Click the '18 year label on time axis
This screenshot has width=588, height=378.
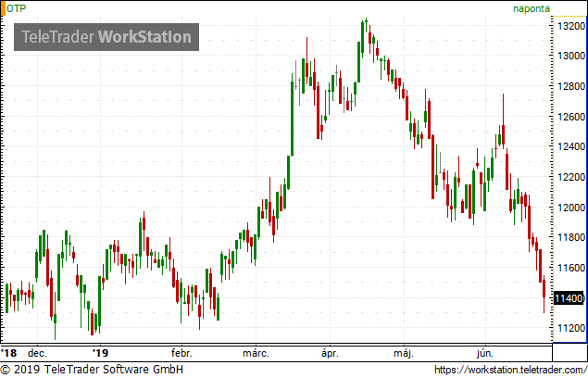[x=8, y=353]
